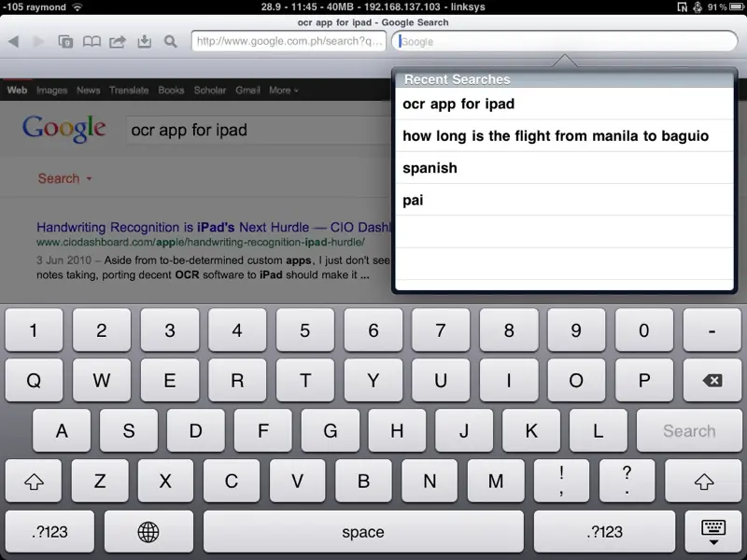747x560 pixels.
Task: Tap the download tray icon
Action: point(144,41)
